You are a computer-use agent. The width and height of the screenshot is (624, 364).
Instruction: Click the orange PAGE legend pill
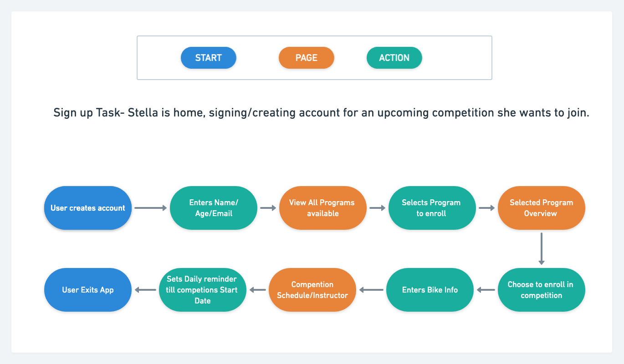306,58
